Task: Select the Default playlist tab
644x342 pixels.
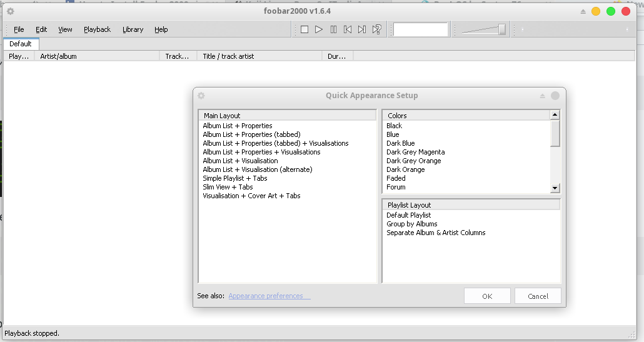Action: coord(21,44)
